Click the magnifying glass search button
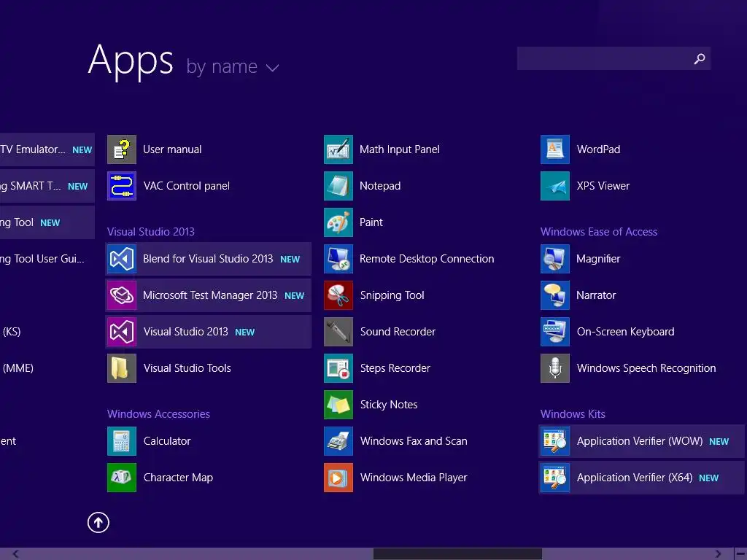 (700, 58)
